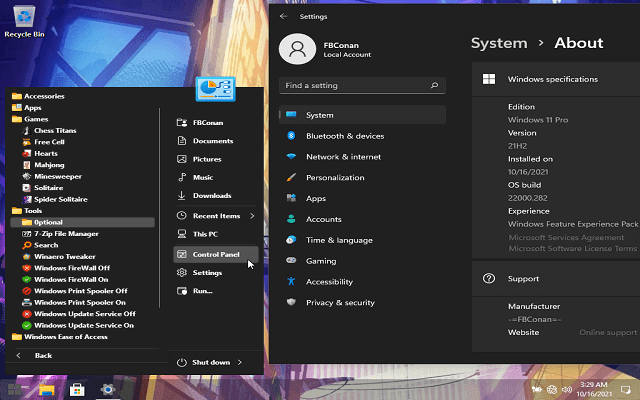640x400 pixels.
Task: Open Spider Solitaire game
Action: click(x=55, y=199)
